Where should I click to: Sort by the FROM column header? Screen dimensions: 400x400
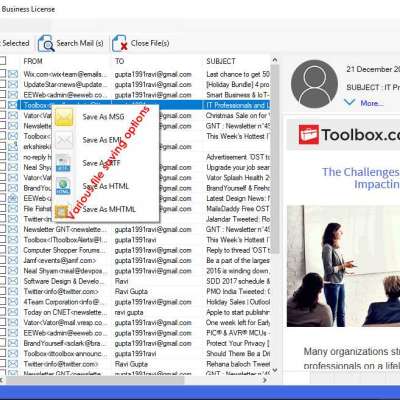click(33, 61)
